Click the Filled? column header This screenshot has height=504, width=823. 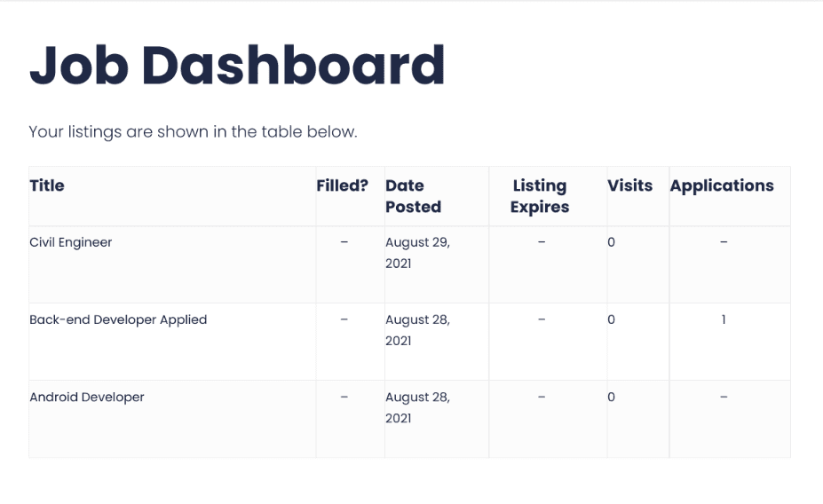(x=342, y=185)
